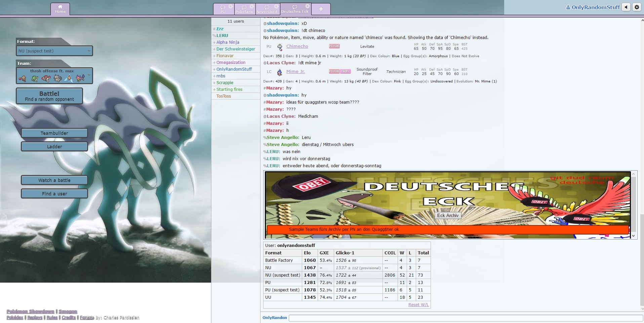
Task: Open the Format dropdown showing NU (suspect test)
Action: 54,51
